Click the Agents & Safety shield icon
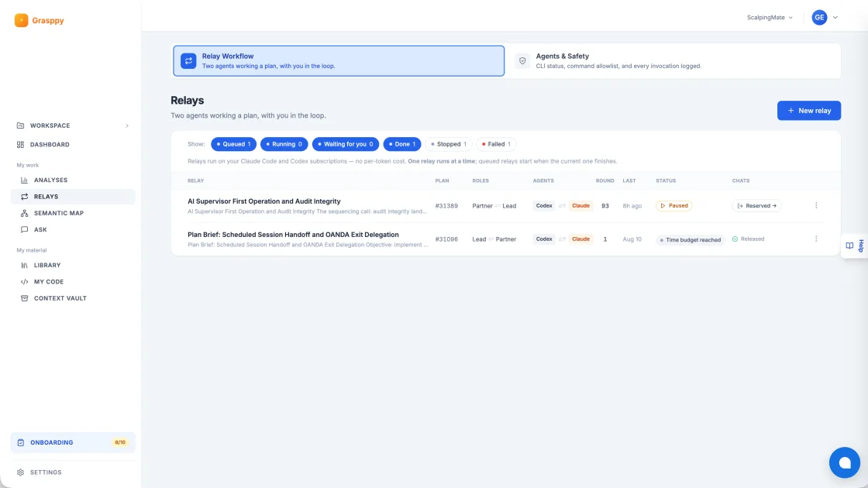868x488 pixels. coord(522,61)
